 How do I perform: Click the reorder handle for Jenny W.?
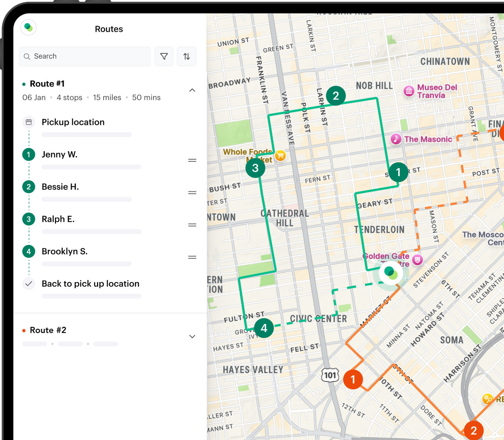[x=192, y=160]
